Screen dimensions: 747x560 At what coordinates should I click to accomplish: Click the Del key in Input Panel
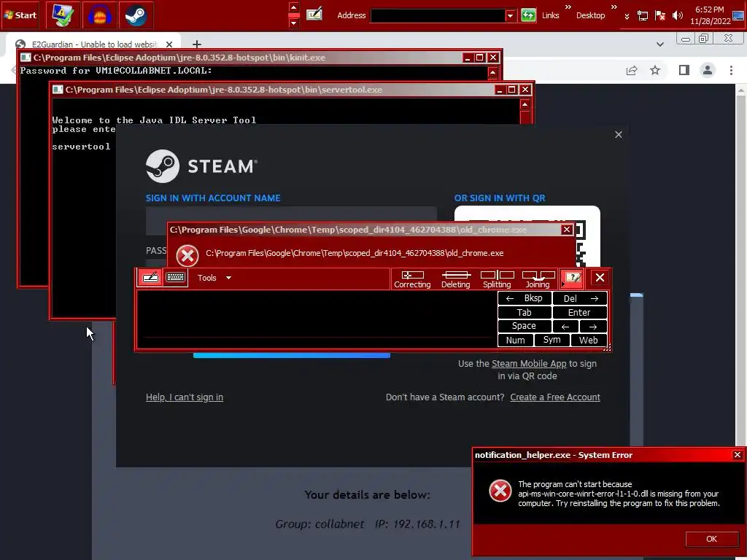[580, 298]
